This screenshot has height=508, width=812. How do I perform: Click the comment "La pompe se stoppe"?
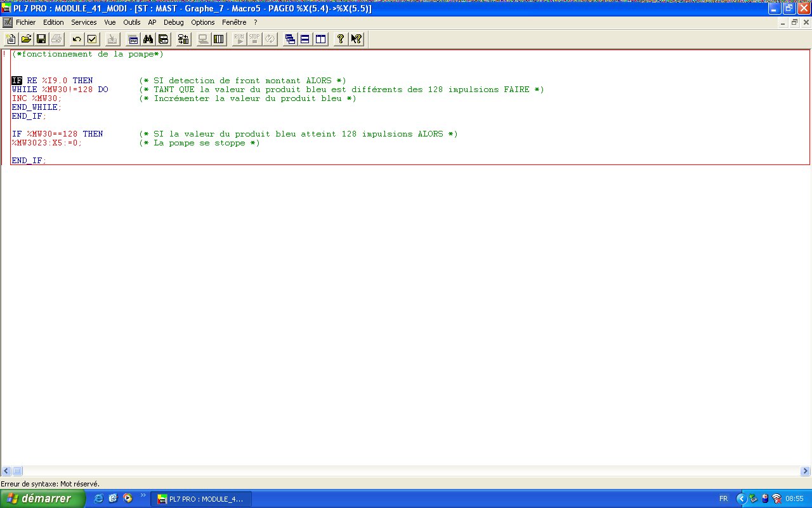coord(199,143)
